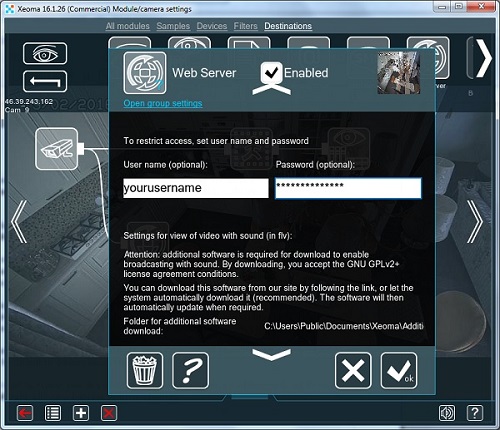Click the second module icon in top row
Image resolution: width=500 pixels, height=430 pixels.
(189, 43)
